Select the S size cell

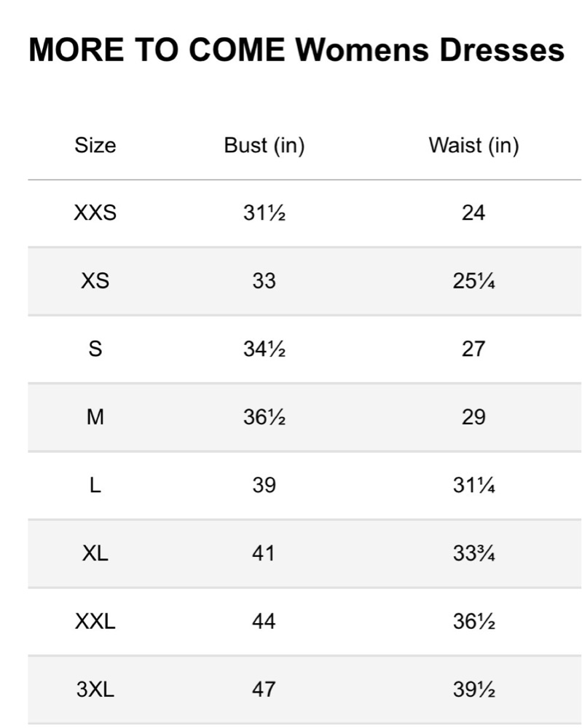(95, 349)
